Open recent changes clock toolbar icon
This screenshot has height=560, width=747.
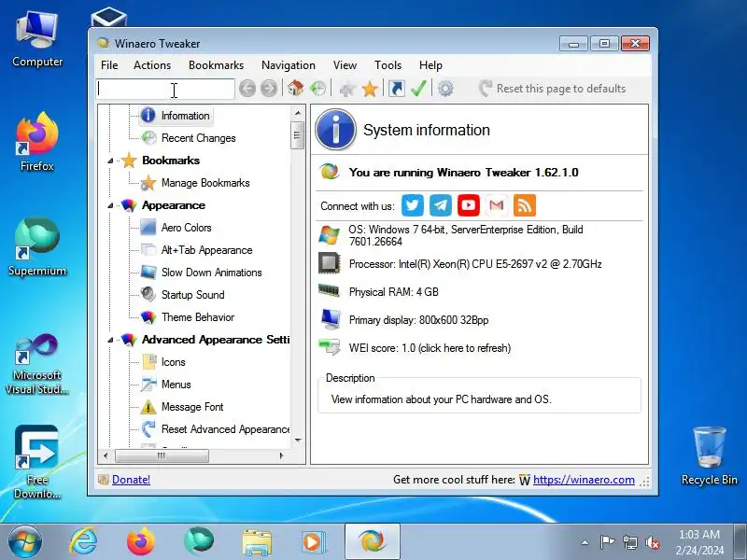click(317, 88)
